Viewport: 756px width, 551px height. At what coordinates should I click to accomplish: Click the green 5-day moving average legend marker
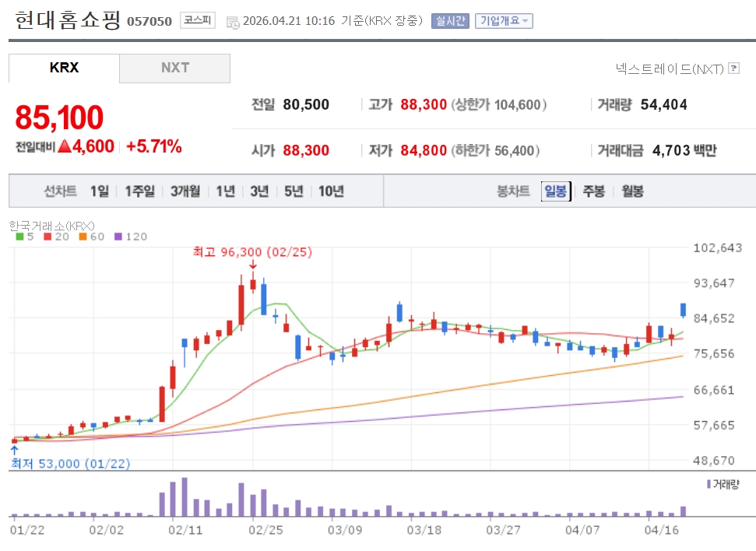pos(19,237)
